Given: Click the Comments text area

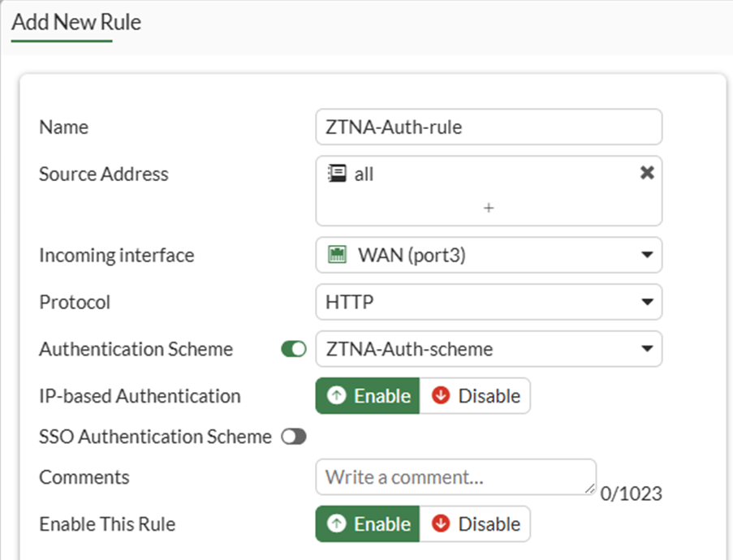Looking at the screenshot, I should point(455,477).
